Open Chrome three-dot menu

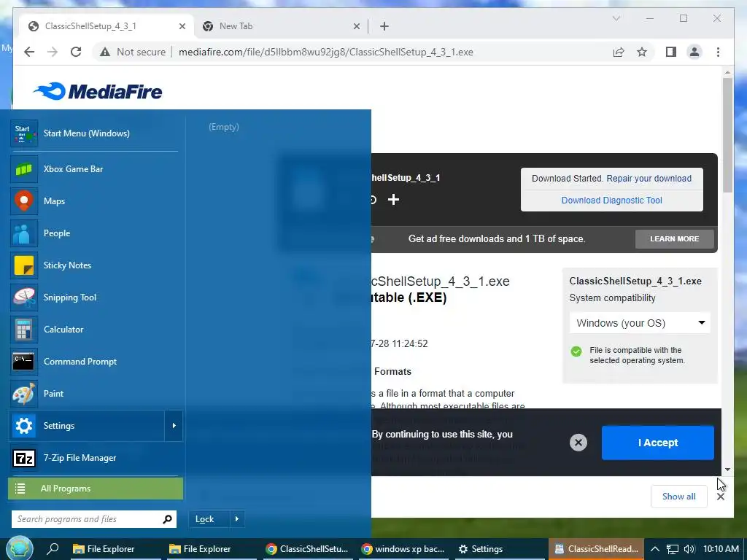[718, 52]
